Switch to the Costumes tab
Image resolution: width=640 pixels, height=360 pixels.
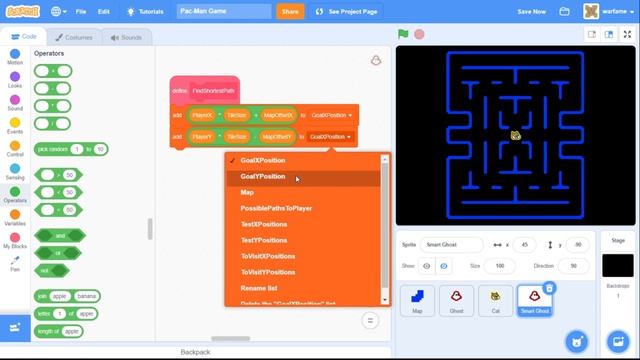[74, 38]
